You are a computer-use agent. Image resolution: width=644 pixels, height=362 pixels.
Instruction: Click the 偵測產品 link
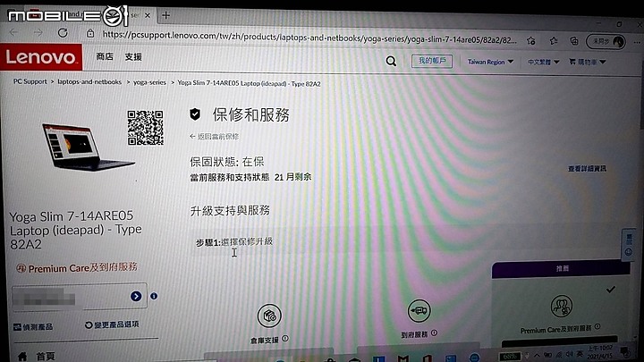click(33, 327)
